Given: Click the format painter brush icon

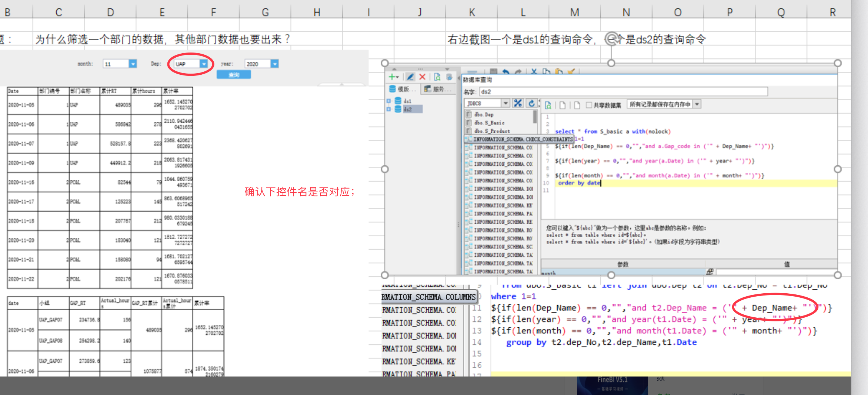Looking at the screenshot, I should point(571,71).
